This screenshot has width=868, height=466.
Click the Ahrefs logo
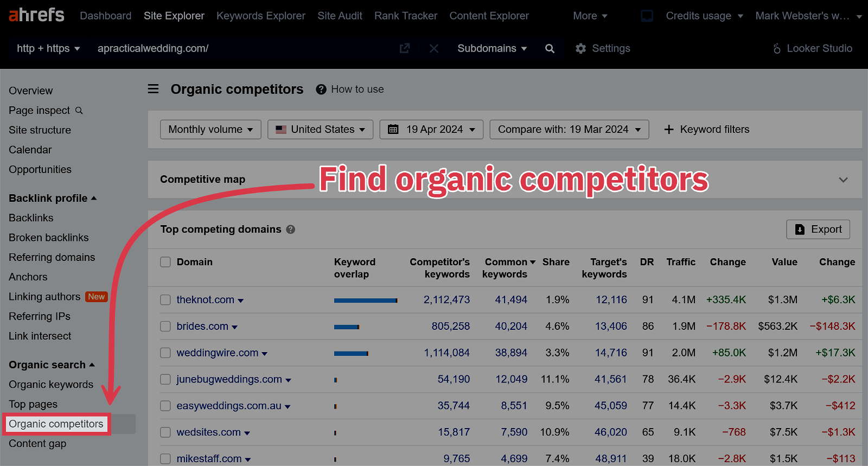coord(36,15)
